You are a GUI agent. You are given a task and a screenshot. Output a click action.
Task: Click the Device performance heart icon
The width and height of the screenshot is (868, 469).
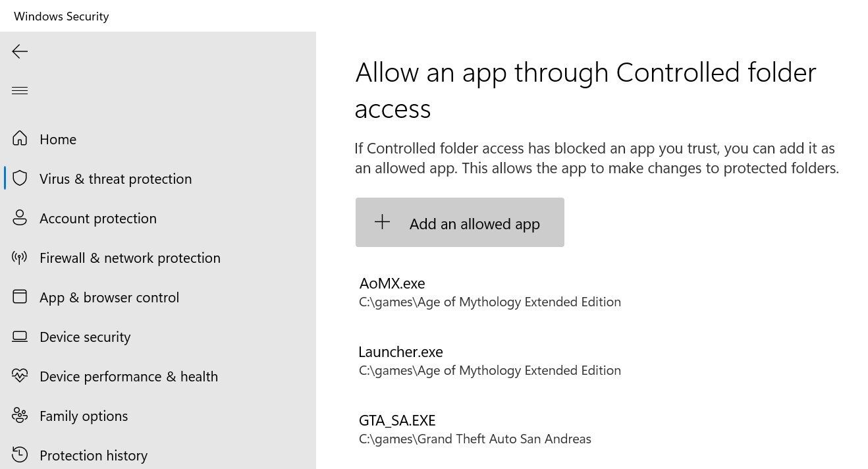pos(20,376)
